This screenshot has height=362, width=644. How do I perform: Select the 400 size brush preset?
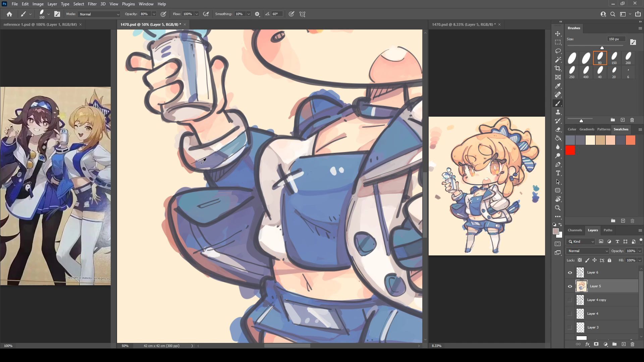(x=586, y=72)
